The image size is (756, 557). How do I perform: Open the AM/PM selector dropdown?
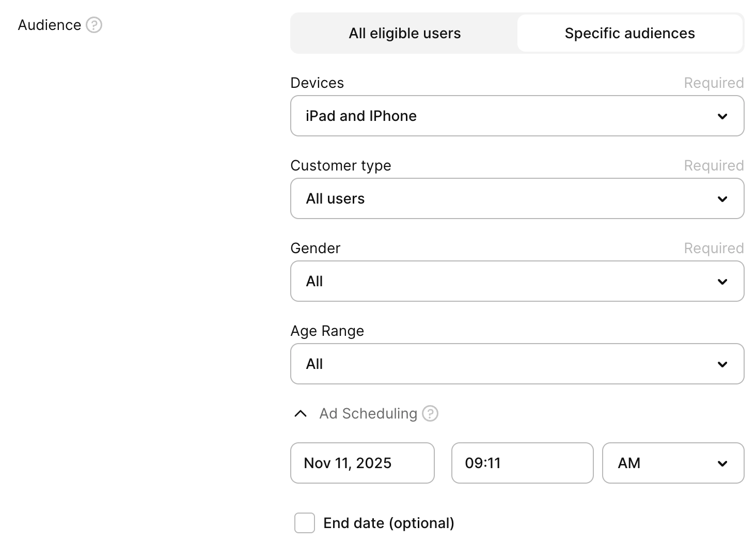pyautogui.click(x=672, y=463)
